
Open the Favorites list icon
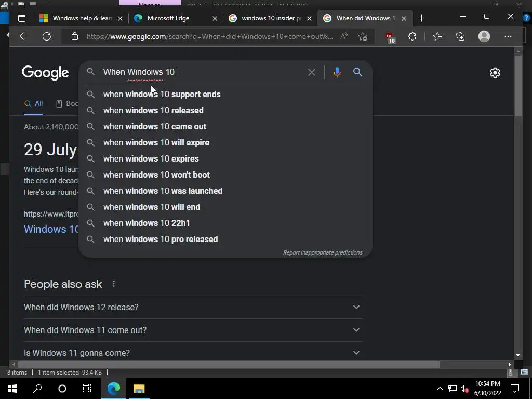[437, 36]
